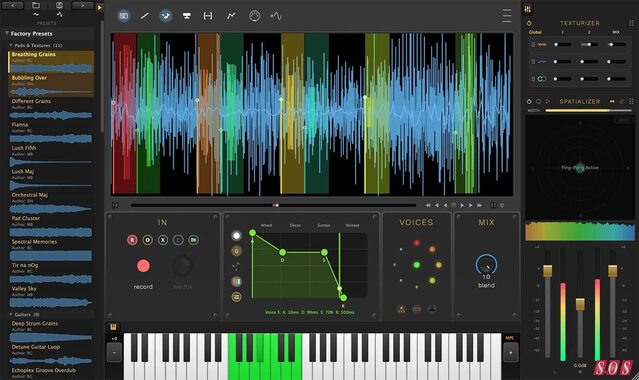This screenshot has height=380, width=639.
Task: Select the yellow list mode icon beside envelope
Action: pyautogui.click(x=236, y=297)
